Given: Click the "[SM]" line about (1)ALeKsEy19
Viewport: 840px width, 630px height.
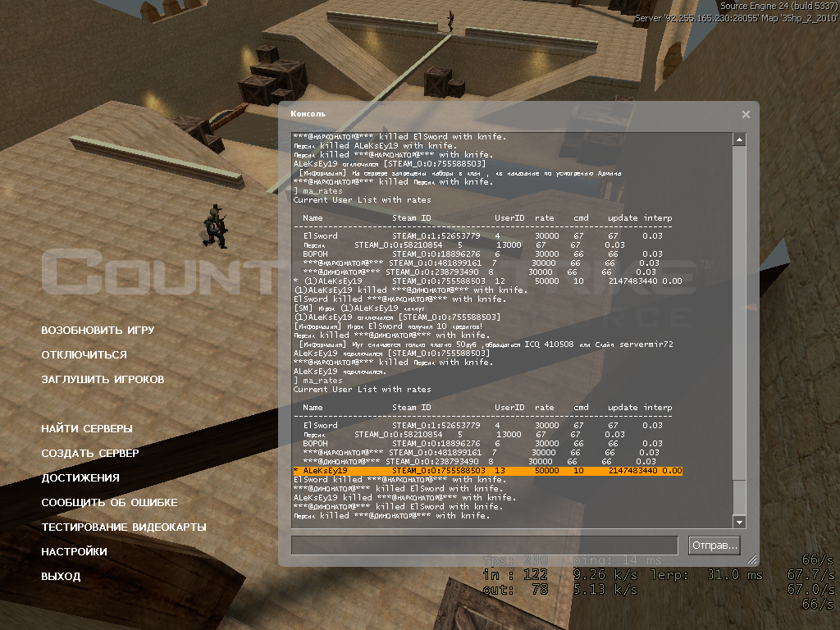Looking at the screenshot, I should coord(359,308).
